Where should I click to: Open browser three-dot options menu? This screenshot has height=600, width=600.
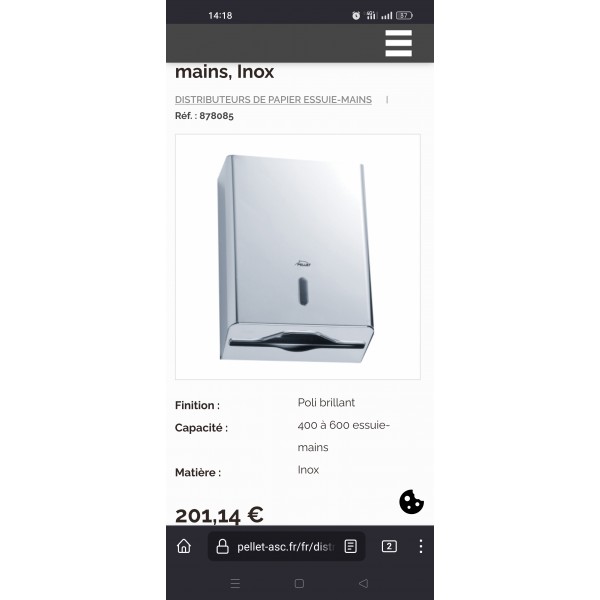[421, 546]
